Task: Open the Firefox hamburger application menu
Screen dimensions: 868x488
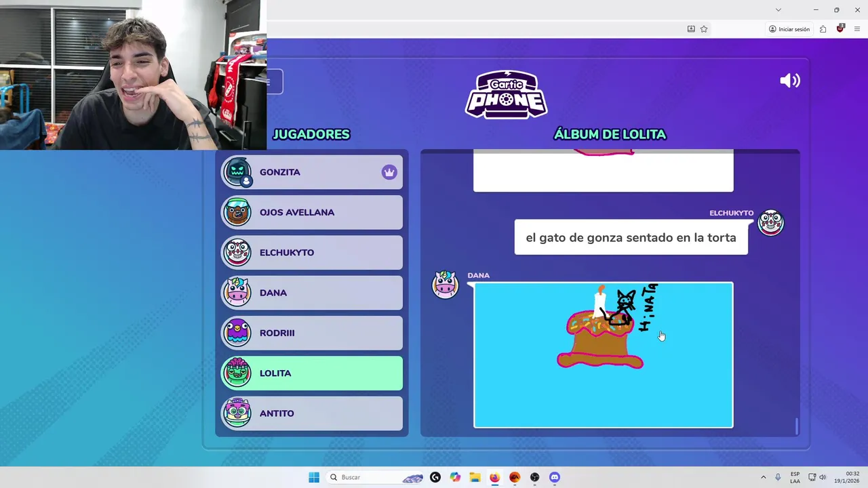Action: 857,29
